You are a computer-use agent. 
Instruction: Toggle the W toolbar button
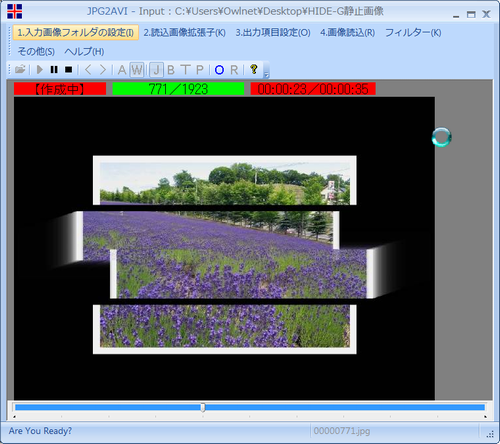(x=137, y=70)
